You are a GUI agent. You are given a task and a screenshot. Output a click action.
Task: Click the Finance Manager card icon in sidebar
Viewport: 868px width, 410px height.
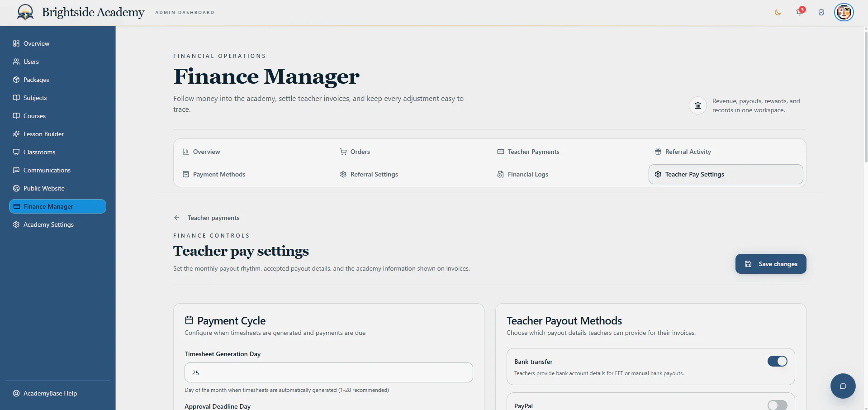[17, 206]
